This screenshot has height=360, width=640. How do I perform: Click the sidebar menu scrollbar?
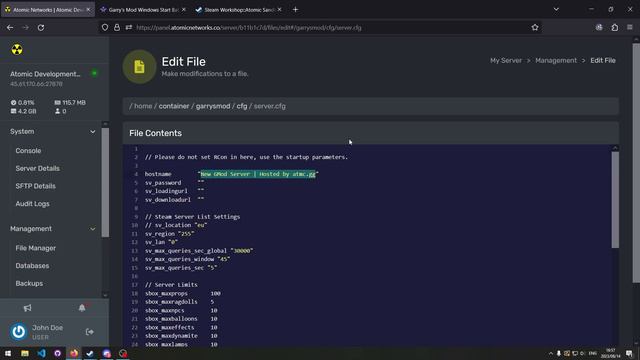coord(105,182)
